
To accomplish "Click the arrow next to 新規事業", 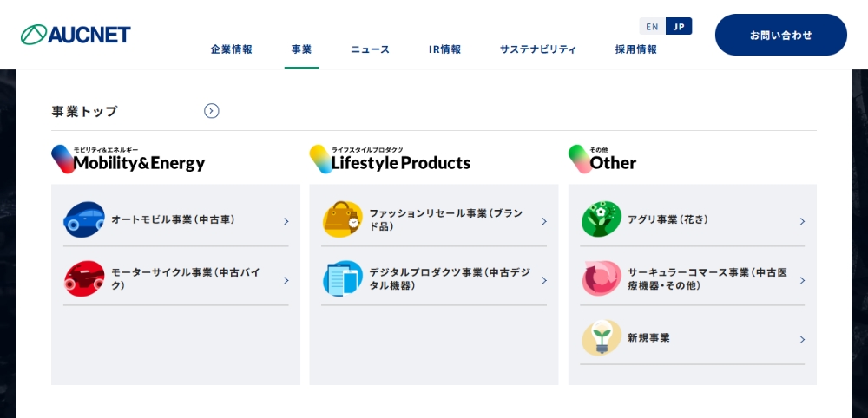I will (802, 339).
